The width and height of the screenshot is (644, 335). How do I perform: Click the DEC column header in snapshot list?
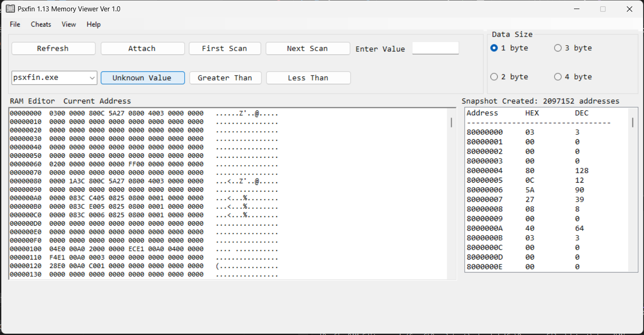[x=582, y=113]
